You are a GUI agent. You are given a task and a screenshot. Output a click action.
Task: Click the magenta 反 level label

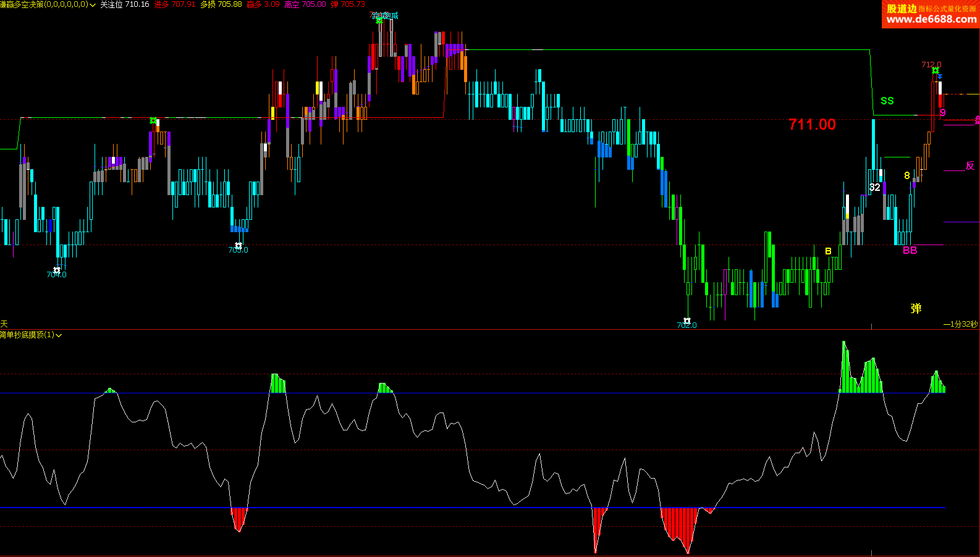(x=969, y=165)
